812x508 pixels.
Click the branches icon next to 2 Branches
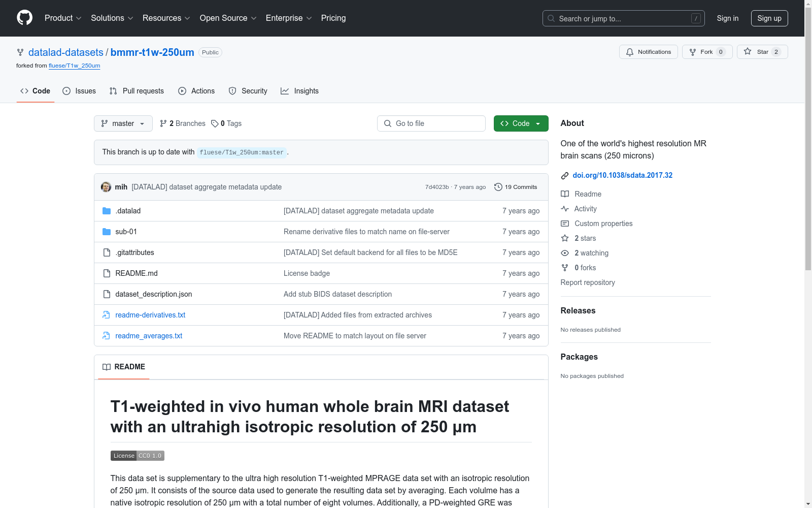click(163, 123)
